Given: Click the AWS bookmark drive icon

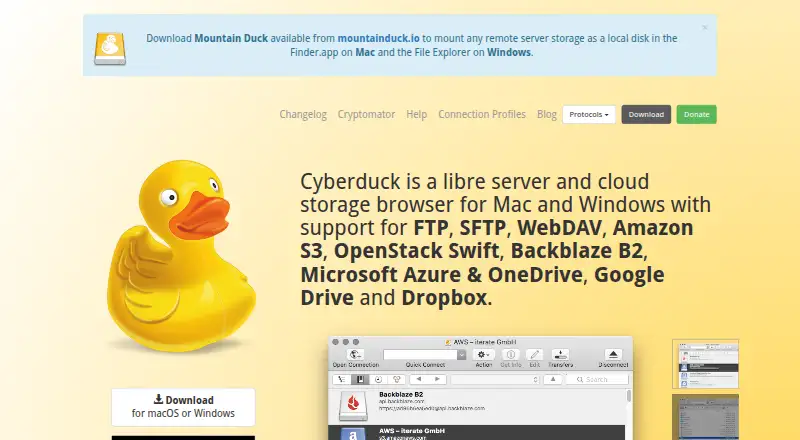Looking at the screenshot, I should (353, 434).
